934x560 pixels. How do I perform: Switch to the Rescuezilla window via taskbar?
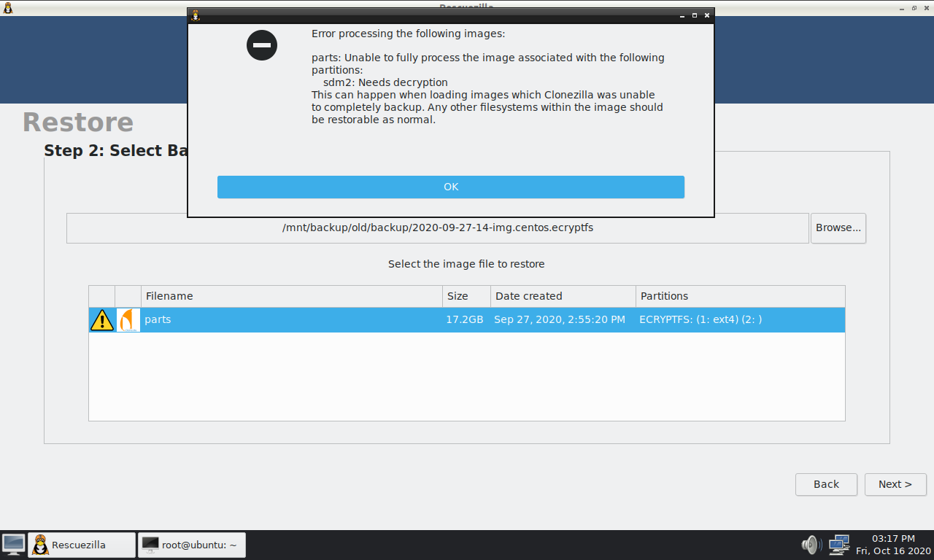pyautogui.click(x=81, y=545)
